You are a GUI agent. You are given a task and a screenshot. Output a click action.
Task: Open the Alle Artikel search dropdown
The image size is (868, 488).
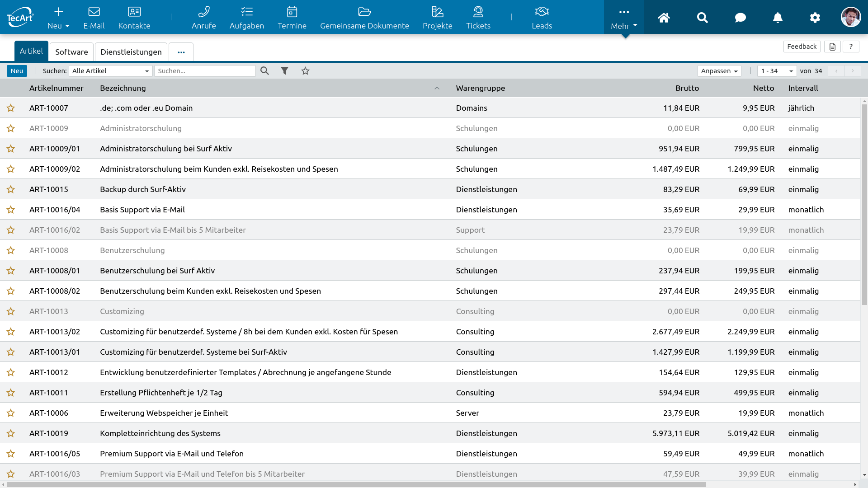(110, 71)
